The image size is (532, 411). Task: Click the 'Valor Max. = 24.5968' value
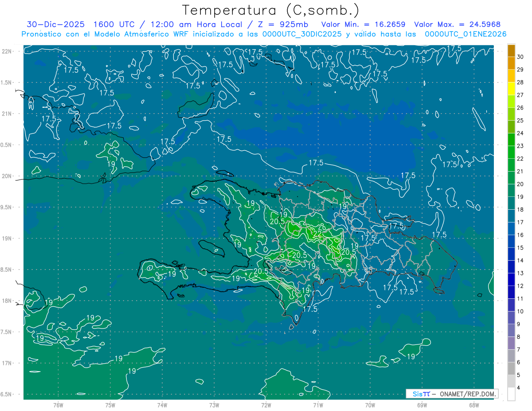[457, 24]
